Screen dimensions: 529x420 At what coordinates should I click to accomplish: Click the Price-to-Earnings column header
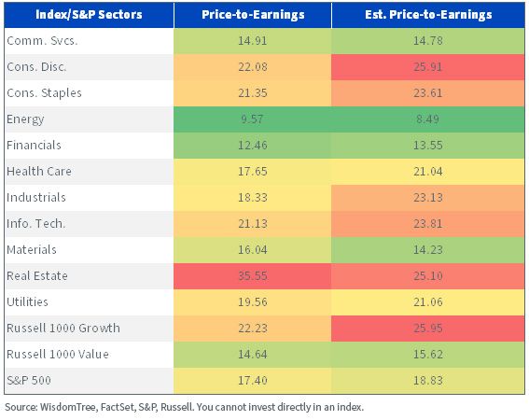click(253, 15)
